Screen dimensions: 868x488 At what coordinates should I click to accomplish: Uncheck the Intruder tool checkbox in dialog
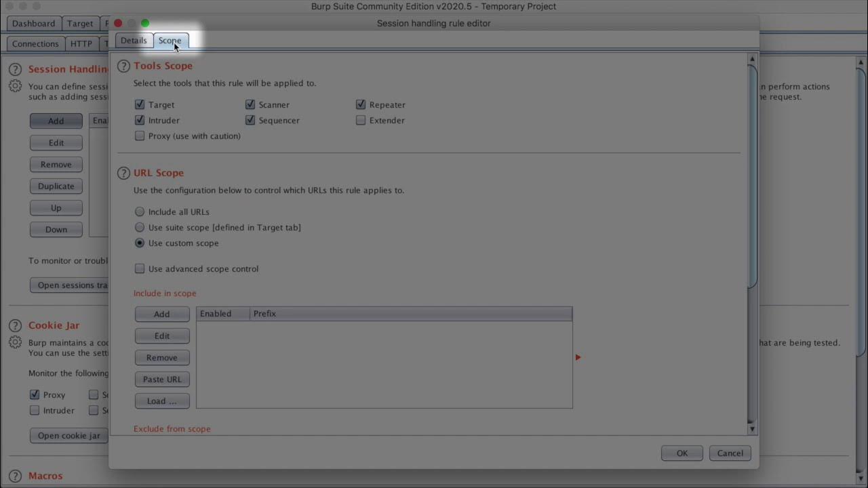[x=140, y=120]
